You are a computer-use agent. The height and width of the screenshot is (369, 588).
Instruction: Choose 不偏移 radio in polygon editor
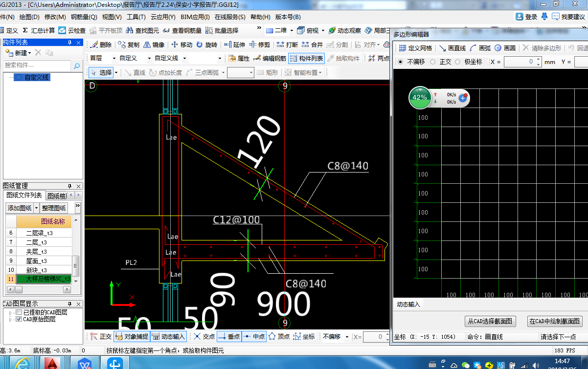401,62
